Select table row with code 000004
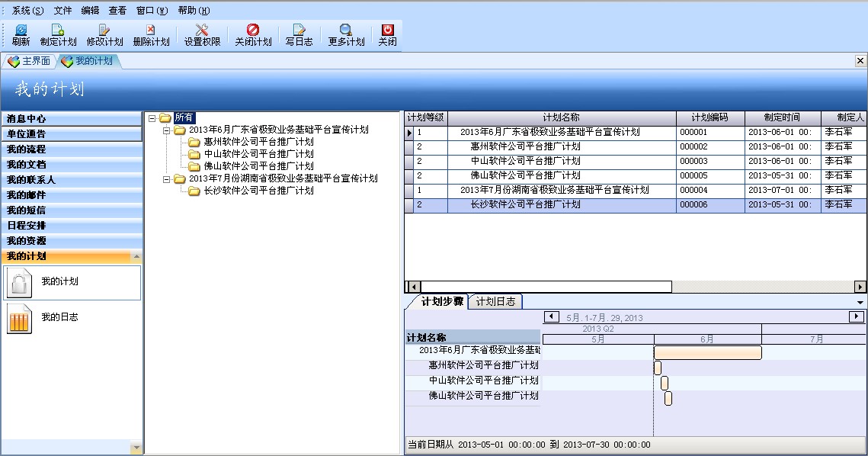The height and width of the screenshot is (456, 868). (x=636, y=190)
